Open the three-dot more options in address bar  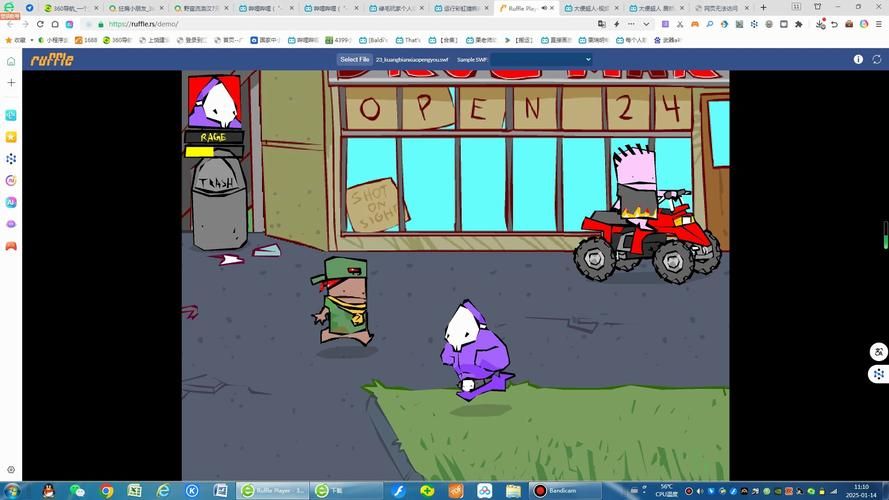coord(631,24)
